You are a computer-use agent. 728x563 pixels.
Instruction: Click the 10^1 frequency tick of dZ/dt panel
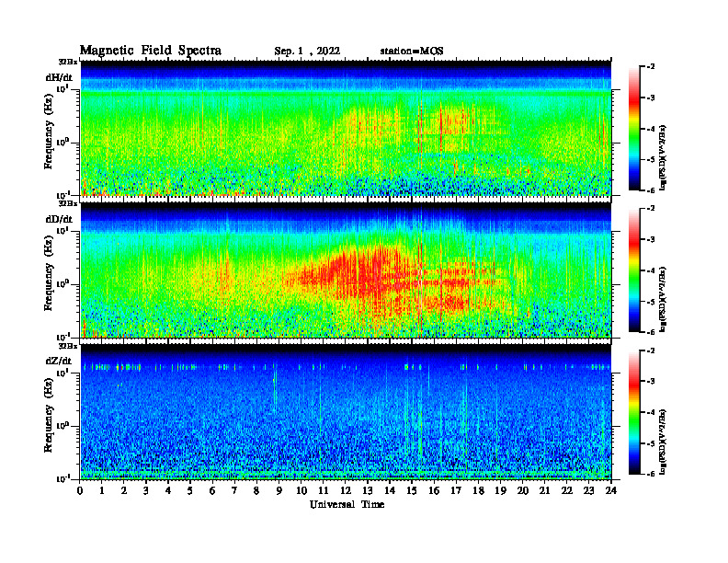pyautogui.click(x=63, y=373)
